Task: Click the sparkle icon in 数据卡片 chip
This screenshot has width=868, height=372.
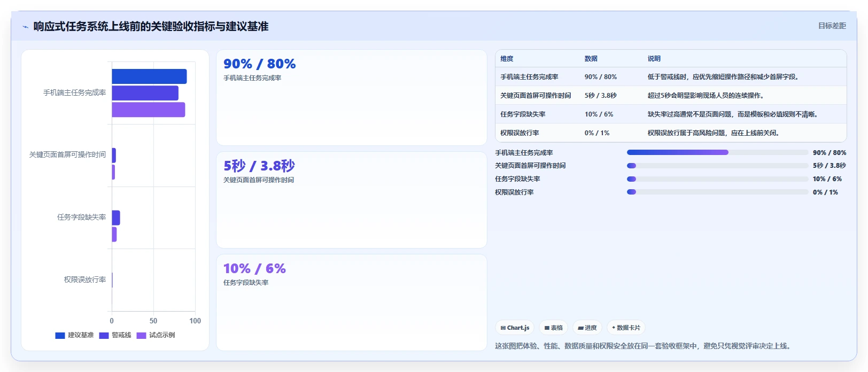Action: [x=614, y=328]
